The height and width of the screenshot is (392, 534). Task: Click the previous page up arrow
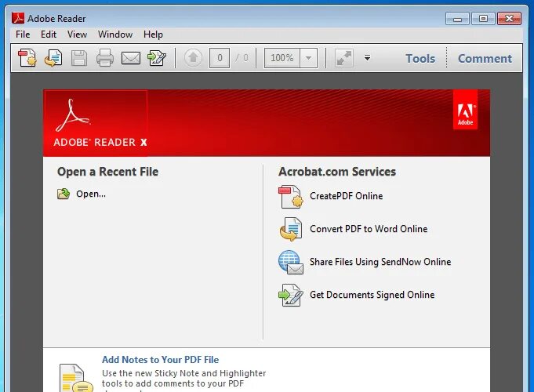193,58
